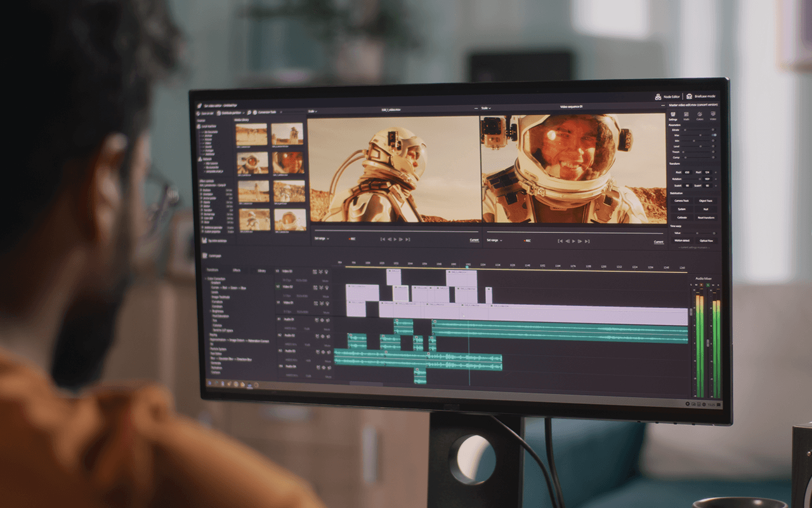Viewport: 812px width, 508px height.
Task: Open the Set range dropdown in the left viewer
Action: pyautogui.click(x=322, y=239)
